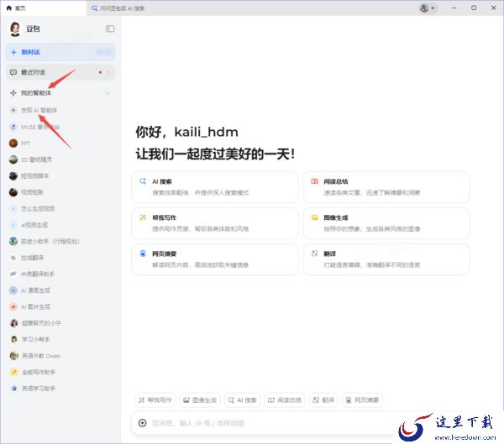
Task: Collapse the 我的智能体 section chevron
Action: tap(108, 93)
